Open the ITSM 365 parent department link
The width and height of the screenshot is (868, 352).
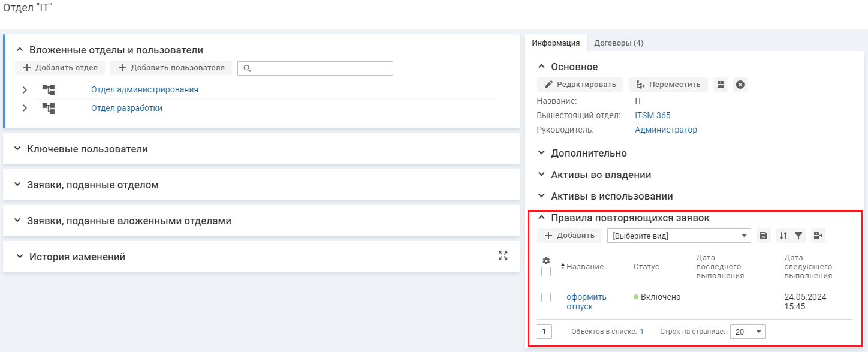[653, 115]
